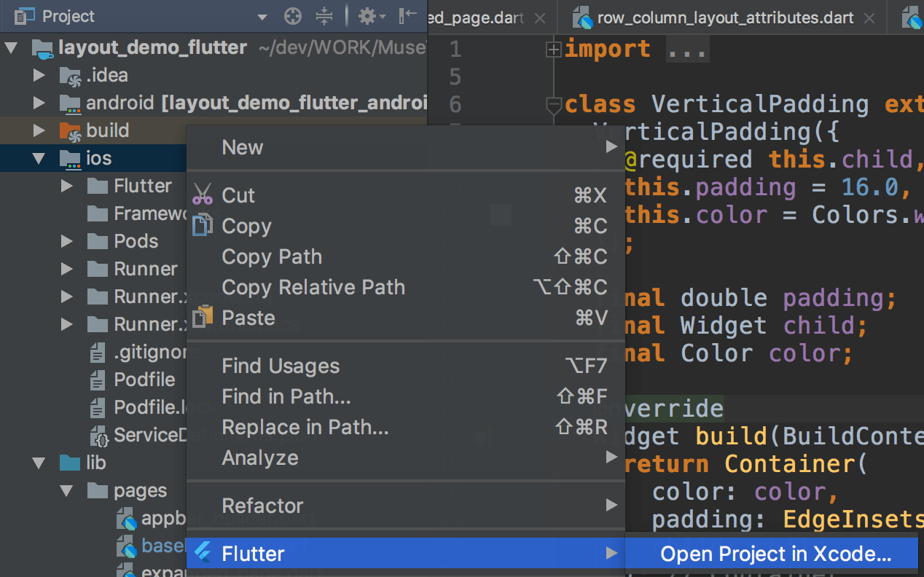
Task: Click the Hide Project panel icon
Action: [x=408, y=15]
